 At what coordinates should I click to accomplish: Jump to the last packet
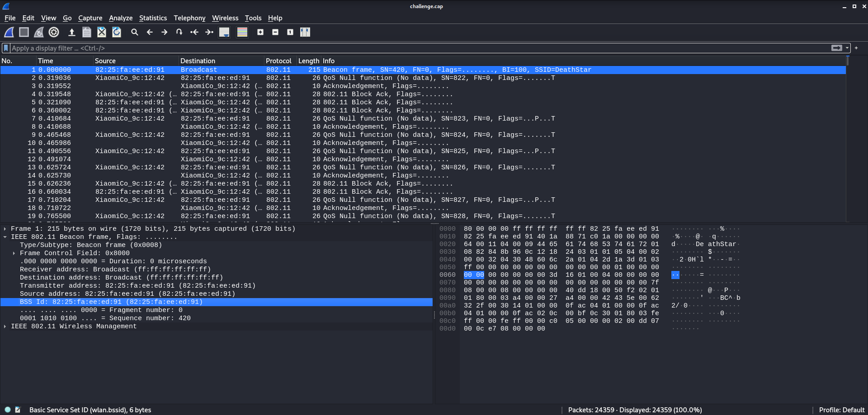209,32
